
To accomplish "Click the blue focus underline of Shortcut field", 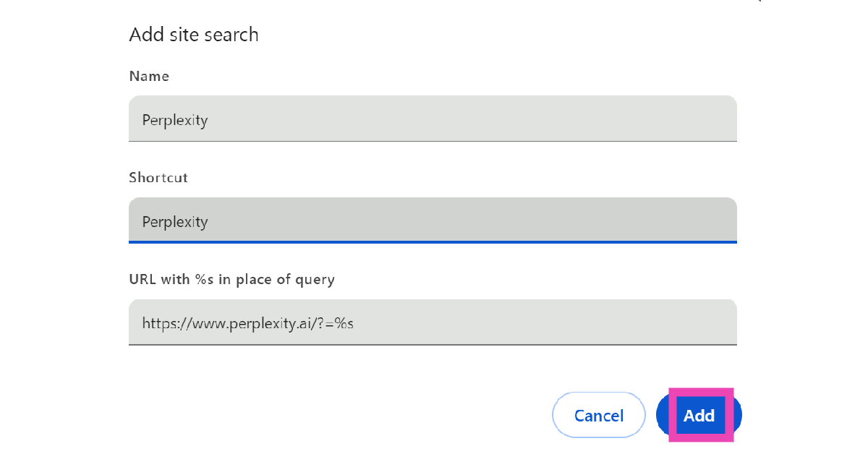I will [x=433, y=241].
